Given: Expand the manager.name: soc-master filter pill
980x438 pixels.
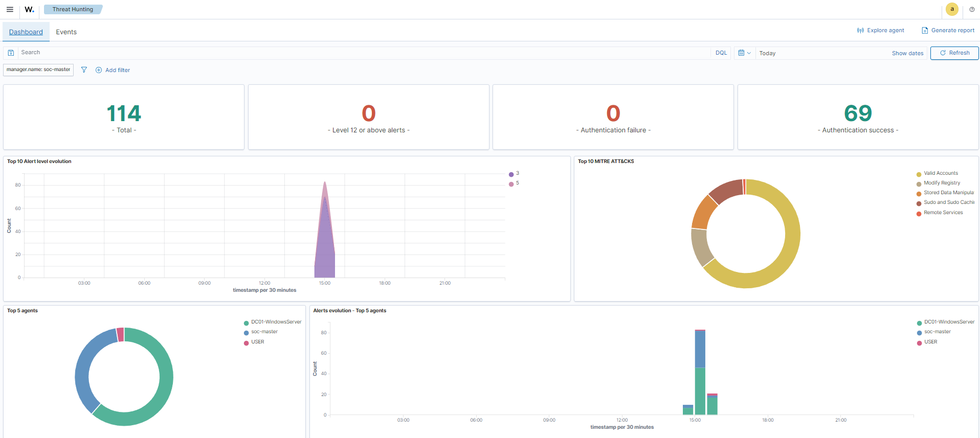Looking at the screenshot, I should (x=38, y=70).
